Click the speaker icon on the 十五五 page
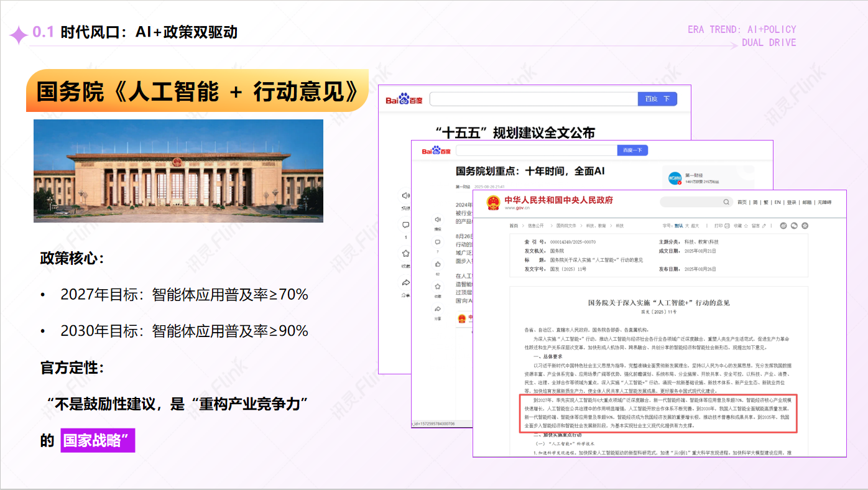The image size is (868, 490). 406,196
